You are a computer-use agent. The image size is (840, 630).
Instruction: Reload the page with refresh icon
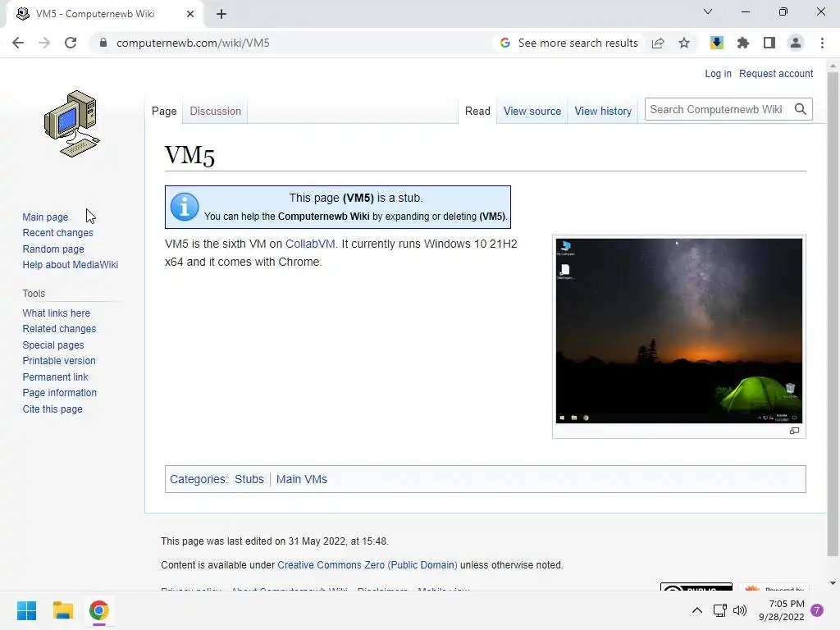[x=71, y=43]
